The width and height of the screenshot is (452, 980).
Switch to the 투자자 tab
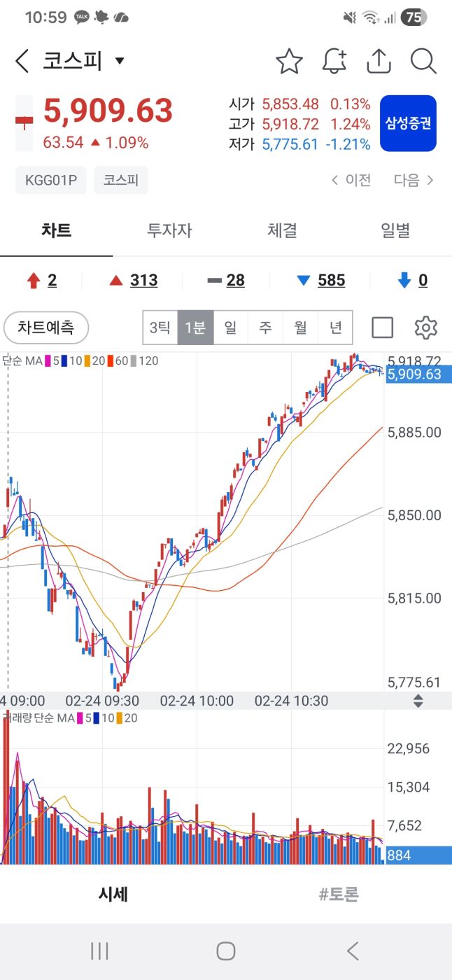[x=169, y=231]
